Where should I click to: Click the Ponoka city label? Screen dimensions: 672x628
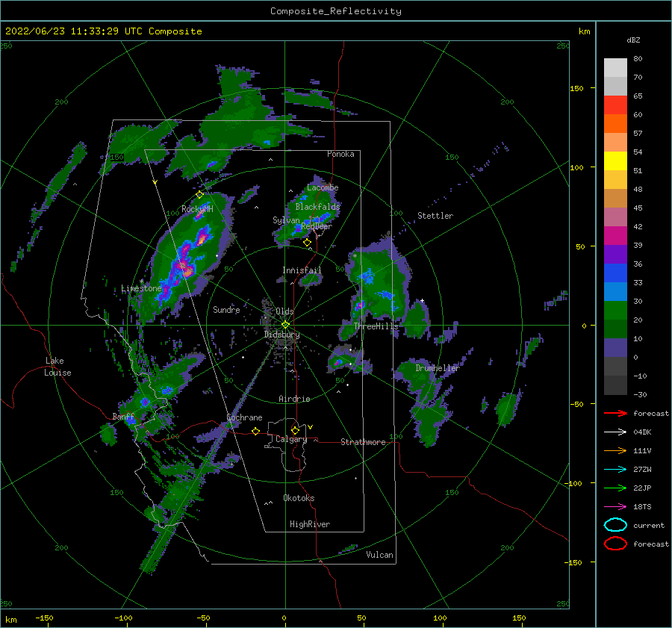coord(340,154)
